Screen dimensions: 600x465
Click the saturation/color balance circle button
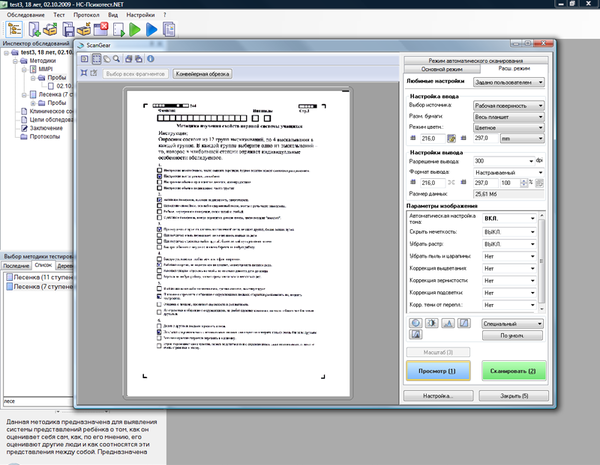(416, 323)
